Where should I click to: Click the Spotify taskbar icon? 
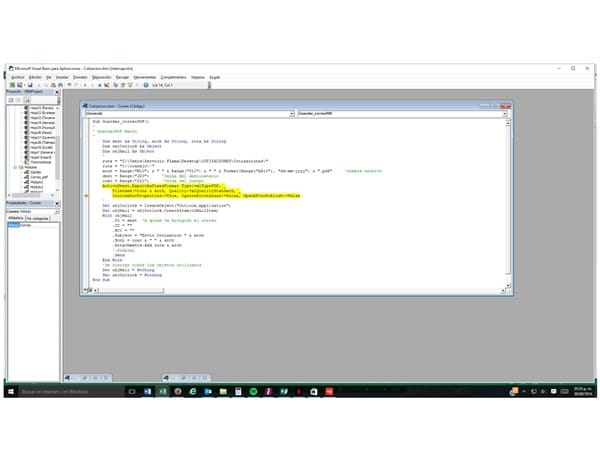(253, 391)
